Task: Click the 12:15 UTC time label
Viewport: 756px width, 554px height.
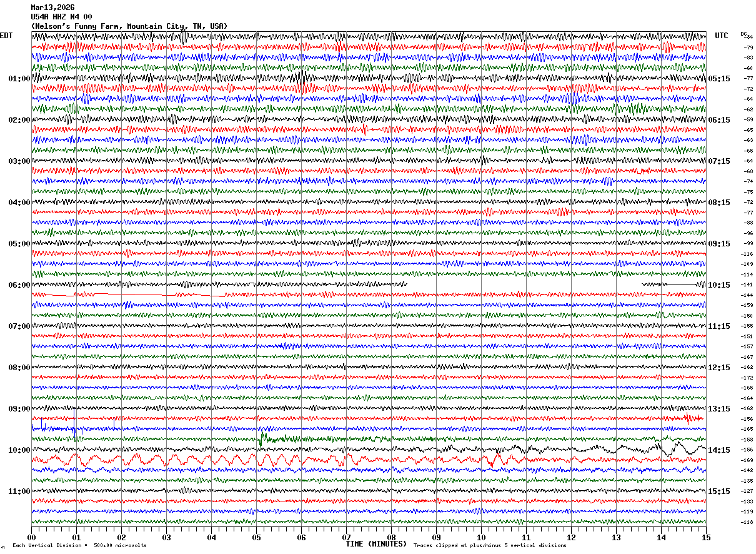Action: point(719,368)
